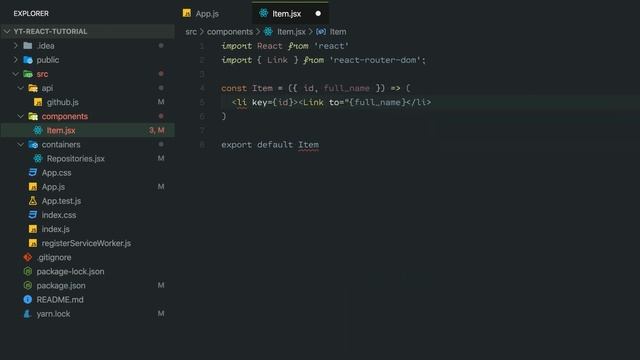Collapse the YT-REACT-TUTORIAL project root
The width and height of the screenshot is (640, 360).
[7, 31]
